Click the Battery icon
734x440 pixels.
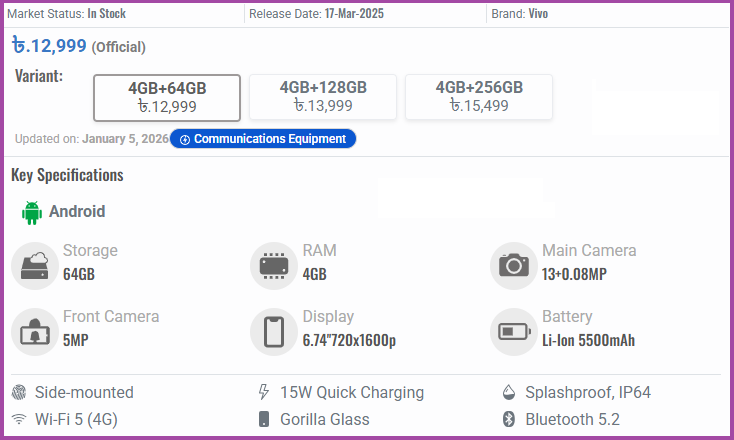point(514,331)
